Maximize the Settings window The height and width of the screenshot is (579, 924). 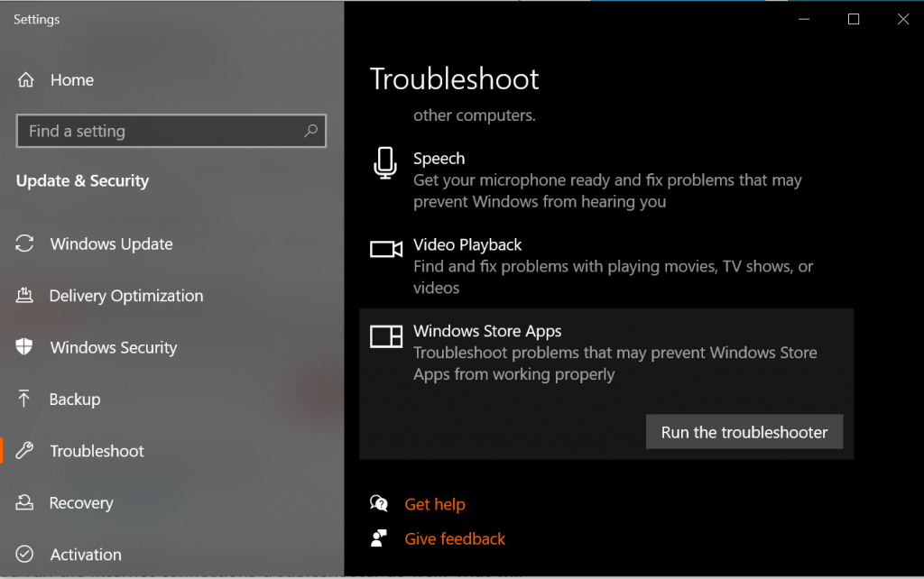854,20
